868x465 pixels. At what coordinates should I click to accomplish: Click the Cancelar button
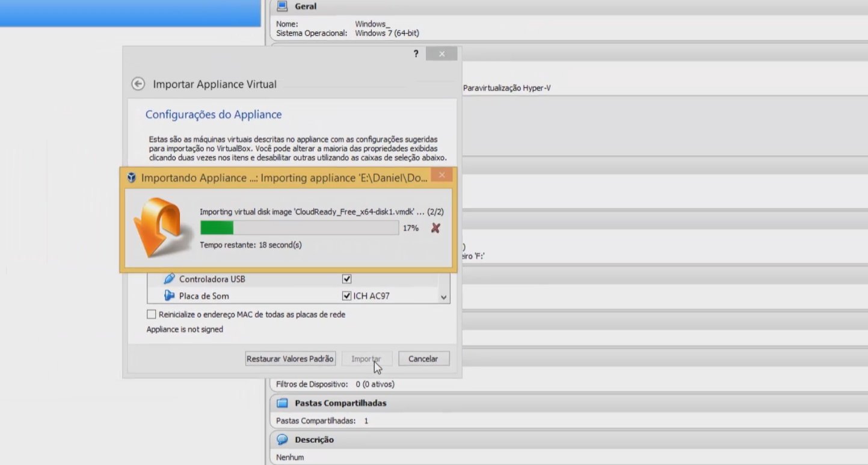pos(423,359)
